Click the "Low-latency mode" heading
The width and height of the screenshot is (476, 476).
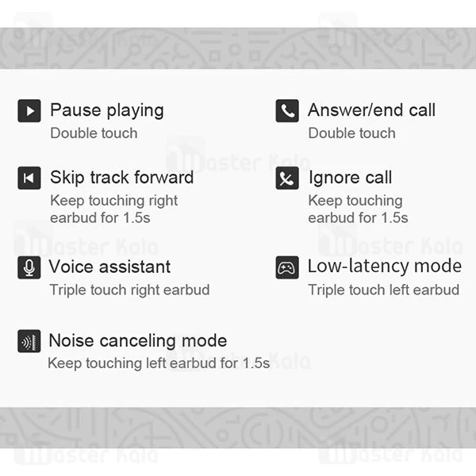click(384, 267)
